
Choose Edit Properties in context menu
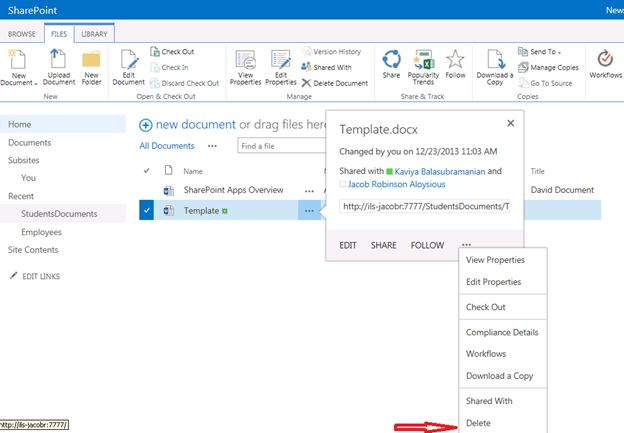[x=493, y=282]
